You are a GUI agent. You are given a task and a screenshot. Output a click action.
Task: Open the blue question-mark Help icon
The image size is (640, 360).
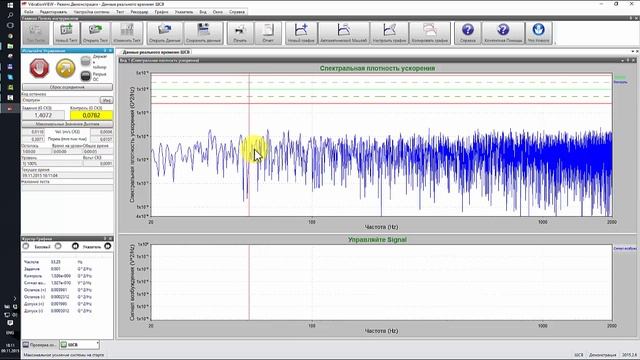point(468,33)
